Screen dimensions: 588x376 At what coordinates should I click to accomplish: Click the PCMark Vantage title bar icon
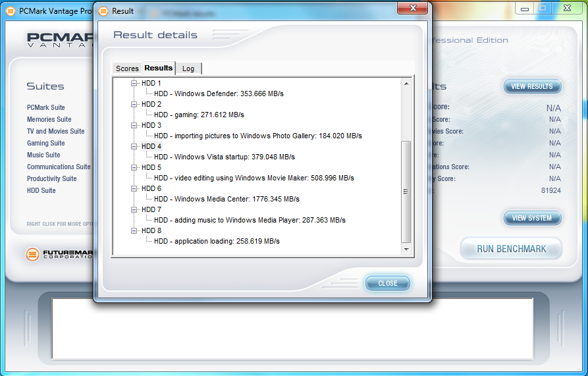(11, 11)
